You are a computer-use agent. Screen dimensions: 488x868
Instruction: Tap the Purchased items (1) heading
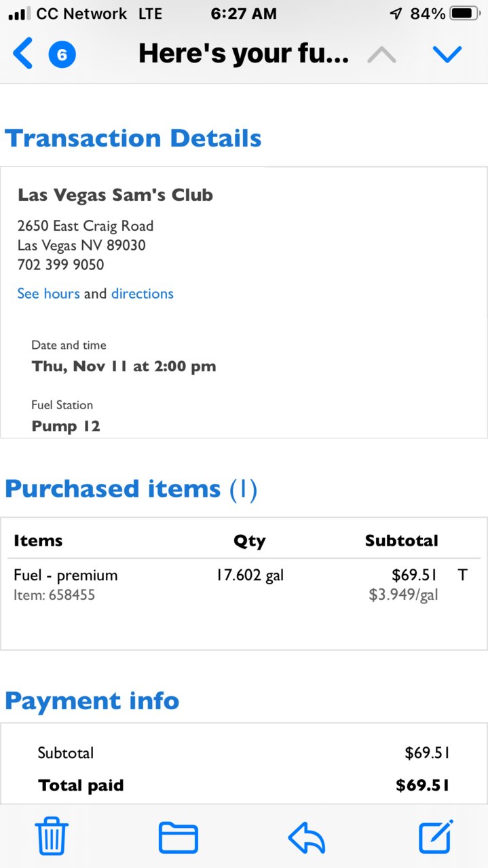click(131, 489)
